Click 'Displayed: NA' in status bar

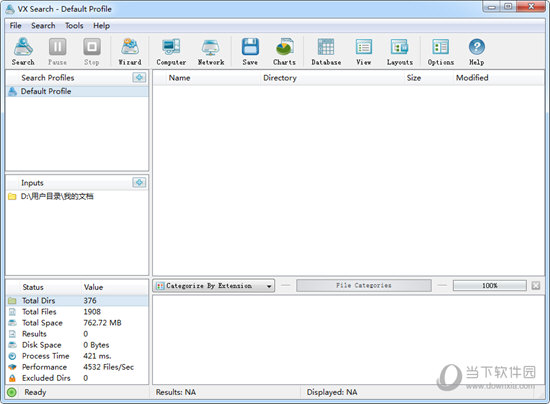pos(332,392)
